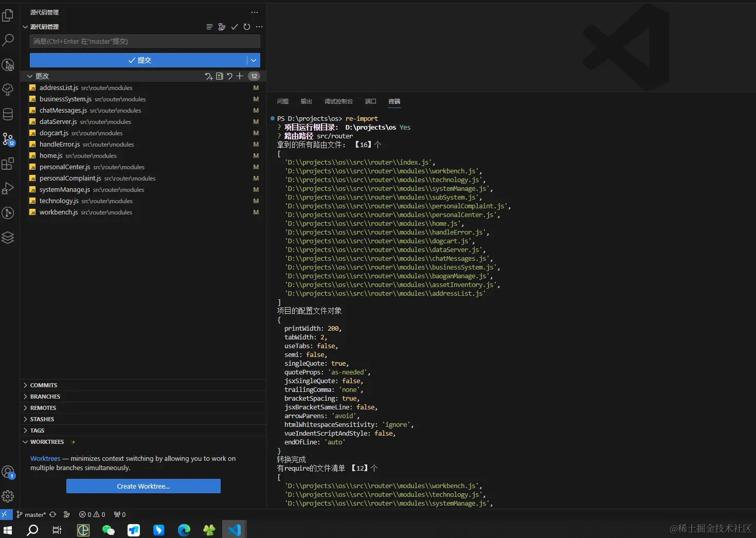This screenshot has height=538, width=756.
Task: Open personalComplaint.js changed file
Action: (x=143, y=178)
